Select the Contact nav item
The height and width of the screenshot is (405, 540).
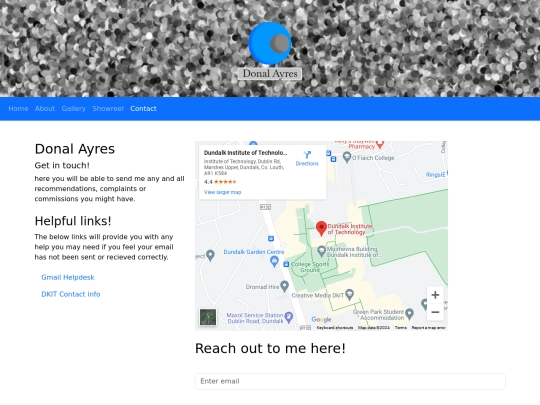pyautogui.click(x=143, y=108)
